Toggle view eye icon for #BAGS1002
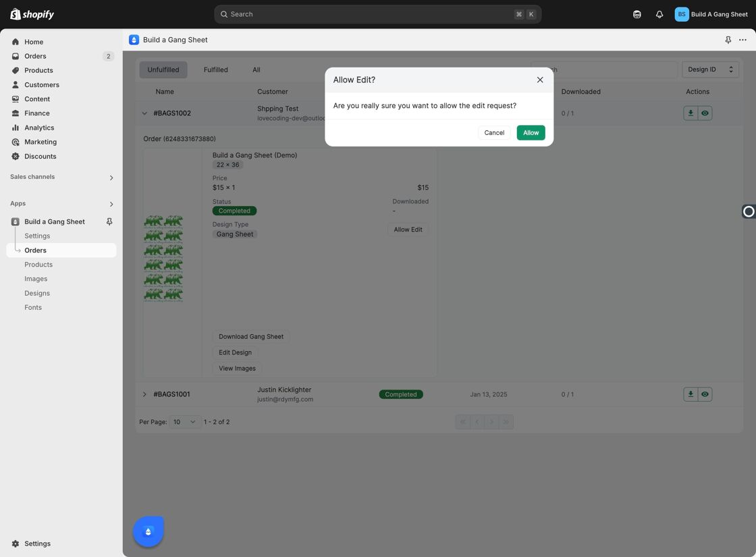 (x=705, y=113)
